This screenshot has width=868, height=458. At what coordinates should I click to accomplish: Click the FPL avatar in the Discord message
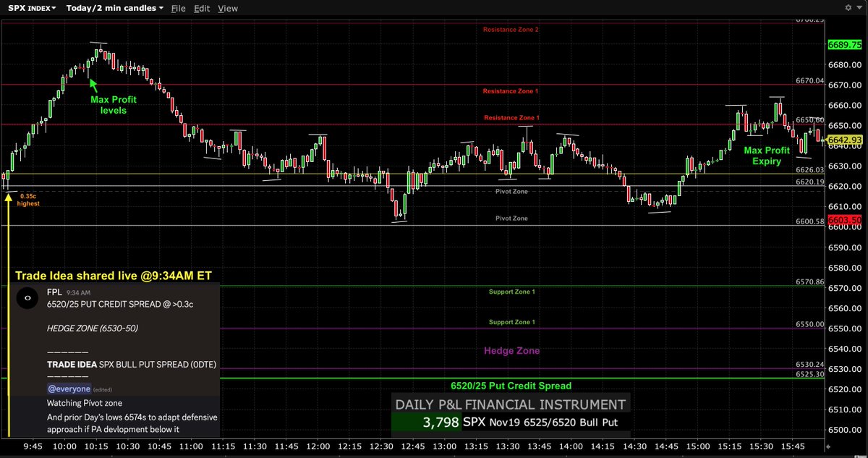click(27, 298)
